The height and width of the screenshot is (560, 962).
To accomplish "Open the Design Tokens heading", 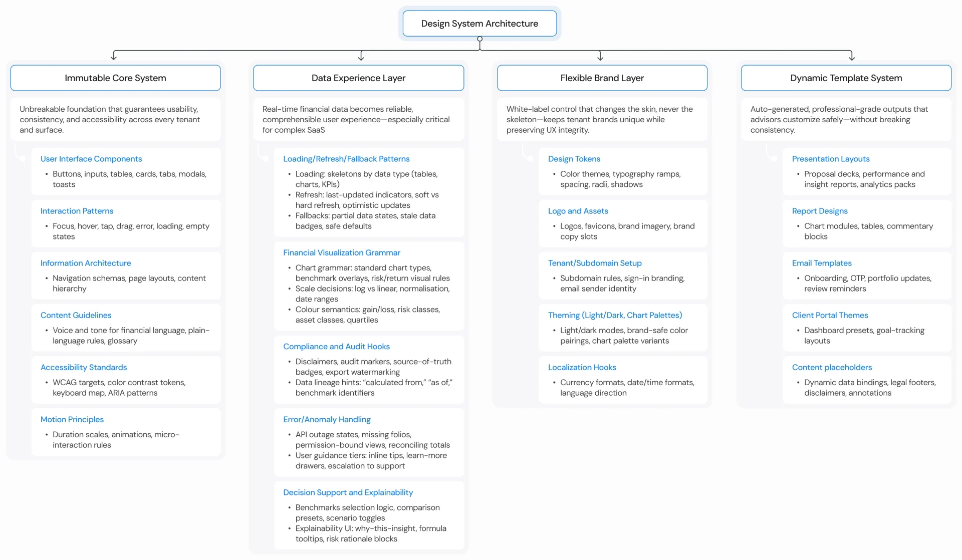I will click(x=574, y=159).
